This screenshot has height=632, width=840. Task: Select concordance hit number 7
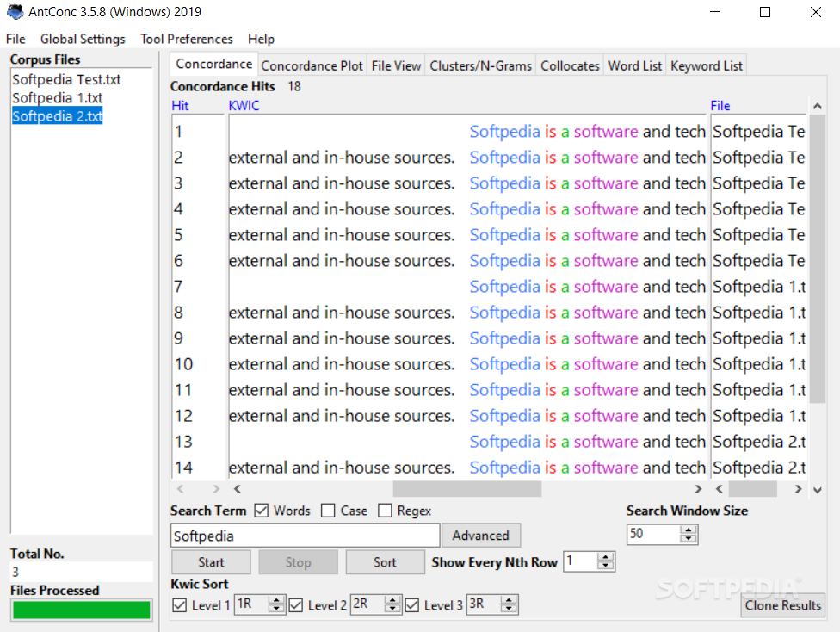coord(178,286)
